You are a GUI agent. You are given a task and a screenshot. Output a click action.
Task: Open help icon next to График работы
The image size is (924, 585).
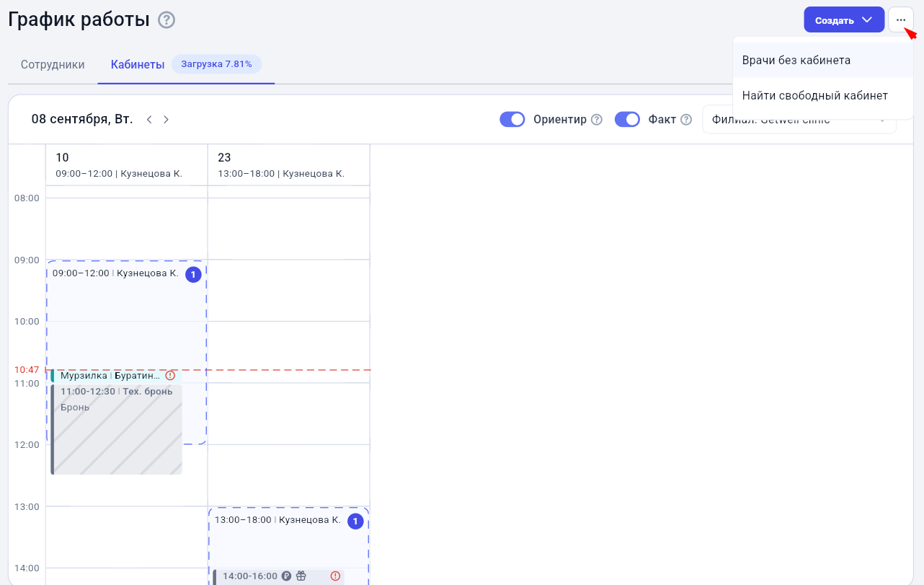pyautogui.click(x=166, y=20)
